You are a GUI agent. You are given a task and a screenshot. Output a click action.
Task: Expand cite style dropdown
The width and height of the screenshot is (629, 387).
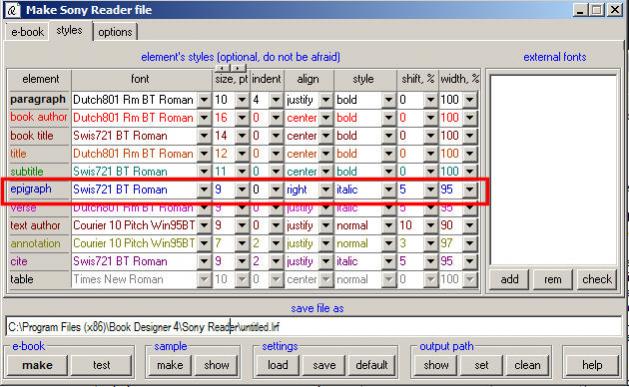coord(388,261)
